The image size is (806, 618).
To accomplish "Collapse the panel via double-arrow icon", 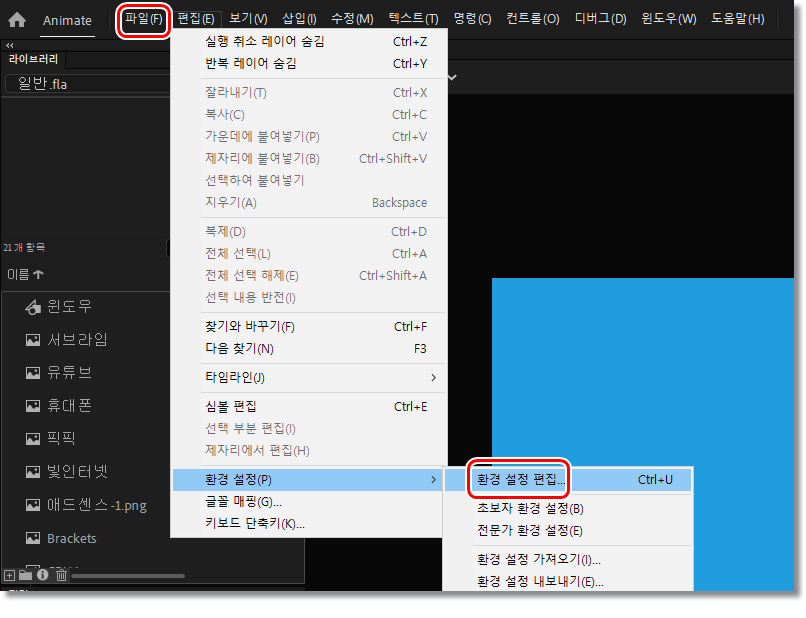I will coord(9,45).
